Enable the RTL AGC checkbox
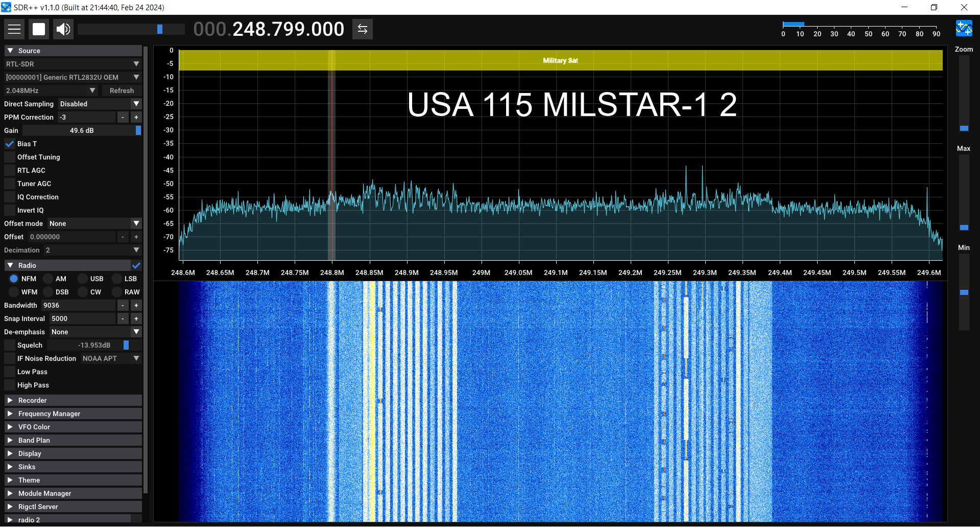This screenshot has height=527, width=980. coord(10,170)
